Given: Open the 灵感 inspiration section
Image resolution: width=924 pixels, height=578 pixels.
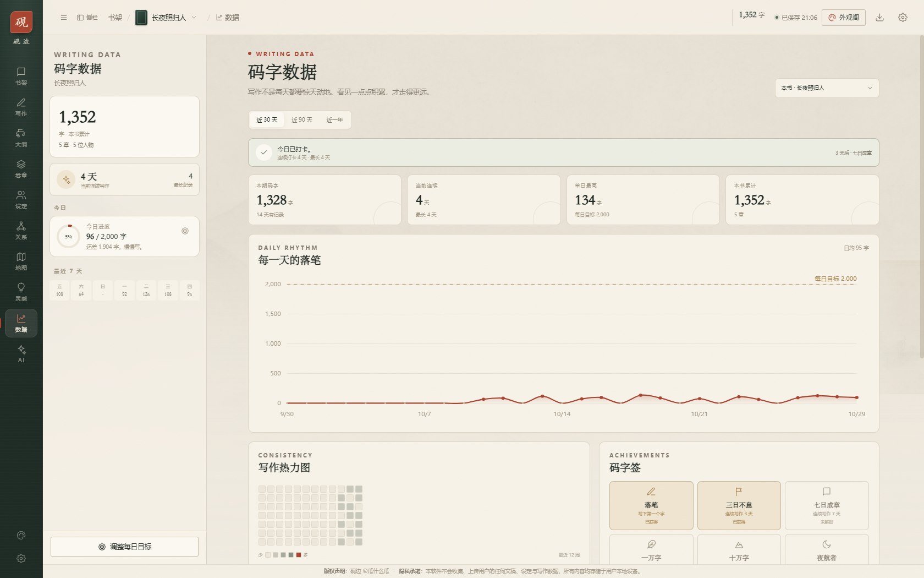Looking at the screenshot, I should (x=21, y=292).
